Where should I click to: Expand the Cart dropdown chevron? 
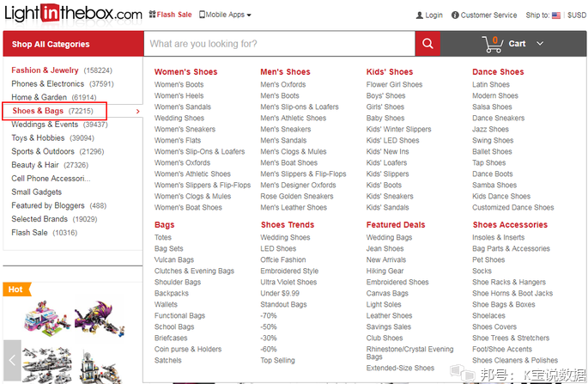coord(540,44)
